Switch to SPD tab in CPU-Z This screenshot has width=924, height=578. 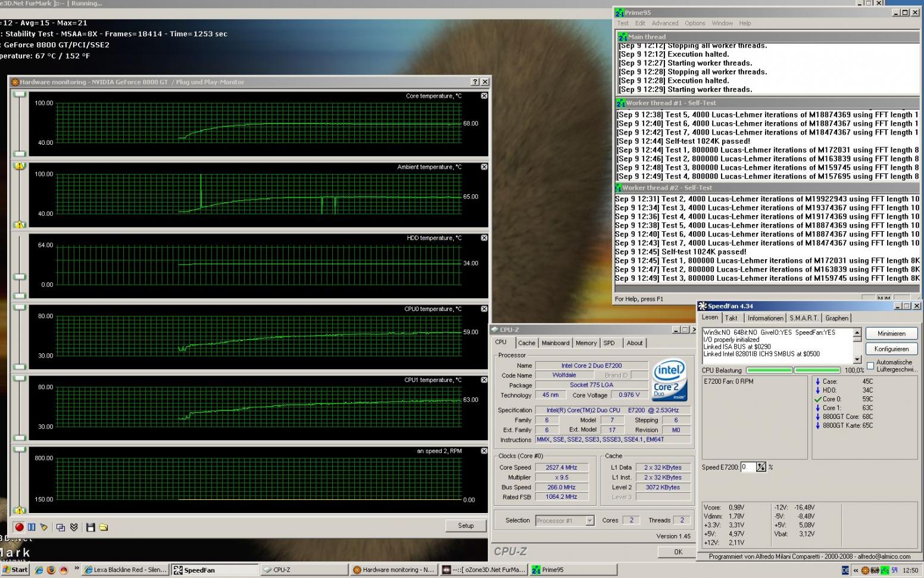coord(609,343)
